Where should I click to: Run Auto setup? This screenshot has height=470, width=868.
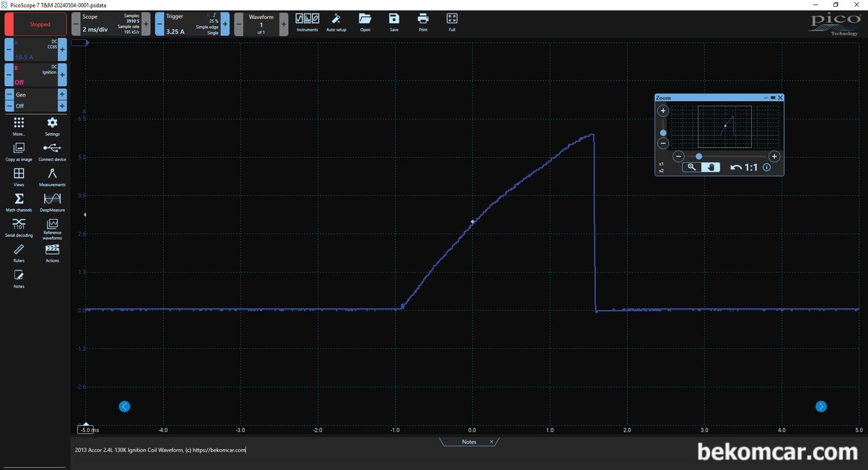[x=336, y=22]
